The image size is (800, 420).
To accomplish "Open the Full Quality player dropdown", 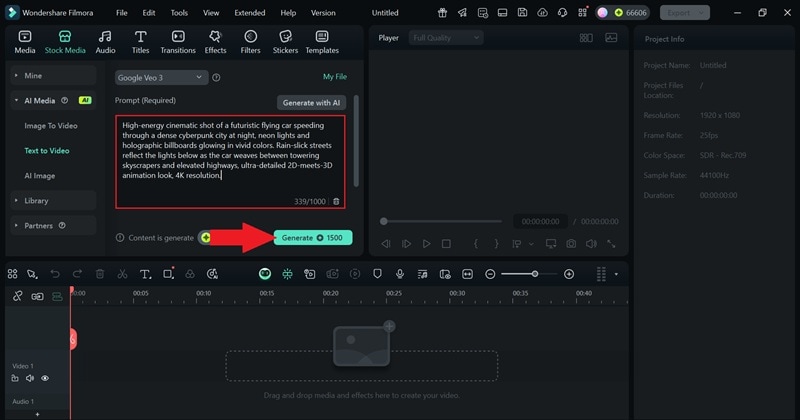I will 446,38.
